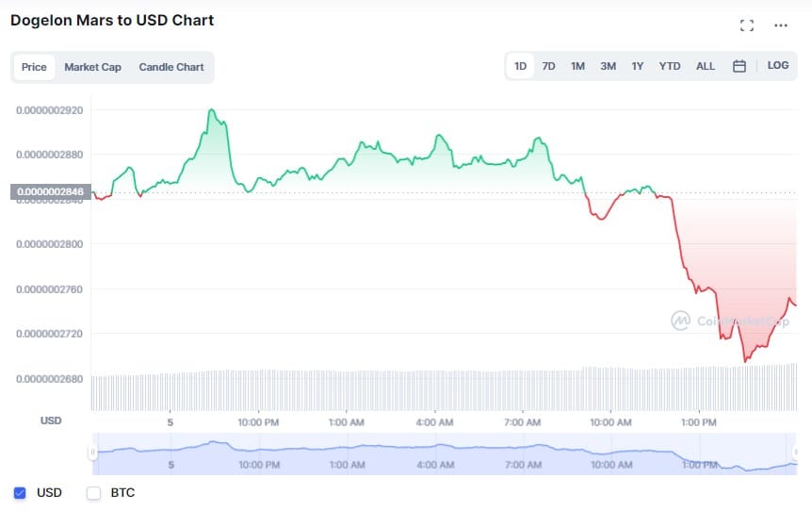
Task: Select the 1D time range
Action: 520,66
